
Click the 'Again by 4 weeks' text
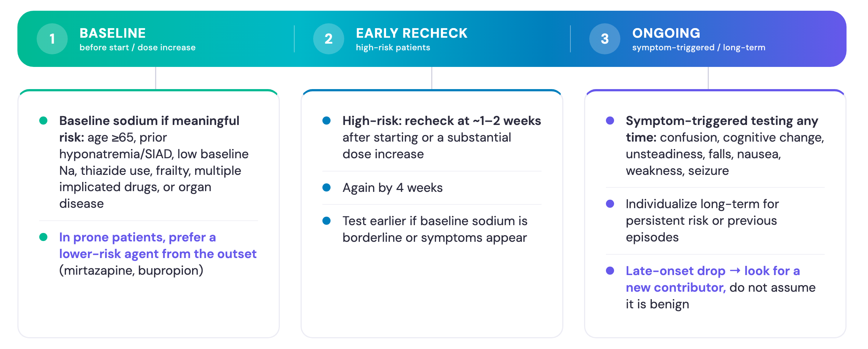click(392, 188)
